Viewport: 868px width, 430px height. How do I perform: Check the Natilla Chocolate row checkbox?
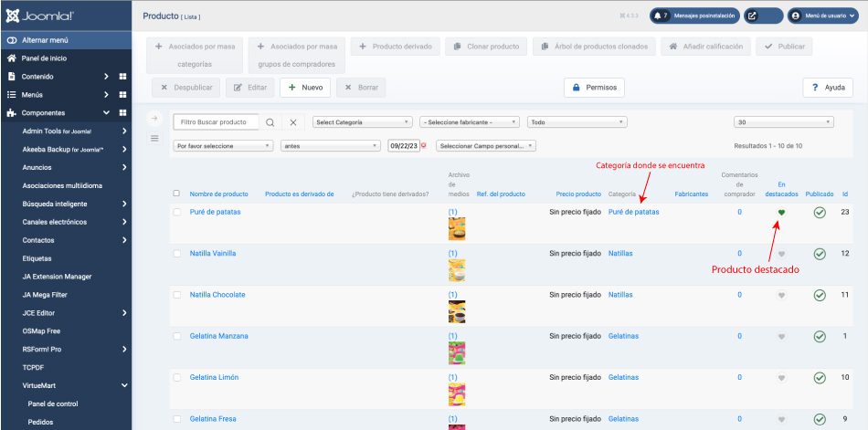[x=176, y=295]
